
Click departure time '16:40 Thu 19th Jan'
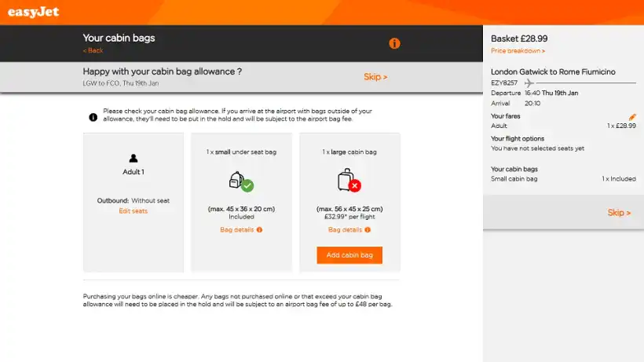tap(551, 93)
